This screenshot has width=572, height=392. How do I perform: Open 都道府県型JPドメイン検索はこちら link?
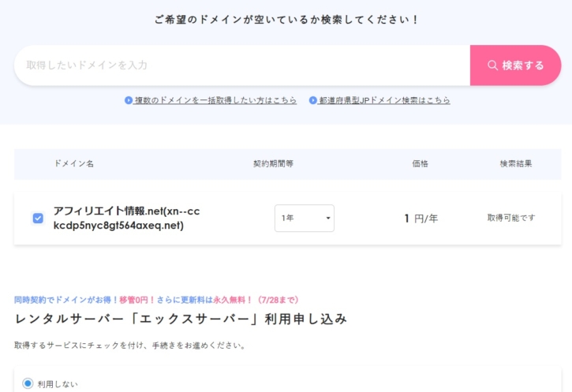coord(384,100)
